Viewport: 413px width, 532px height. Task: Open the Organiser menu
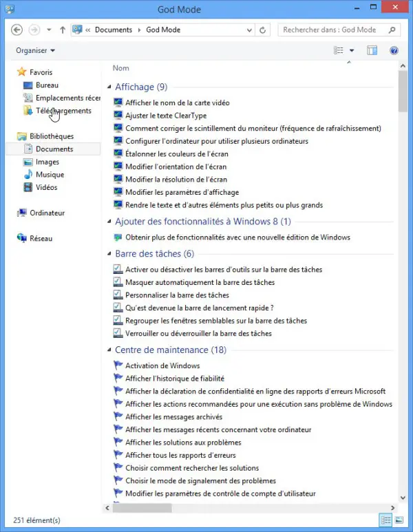point(35,50)
